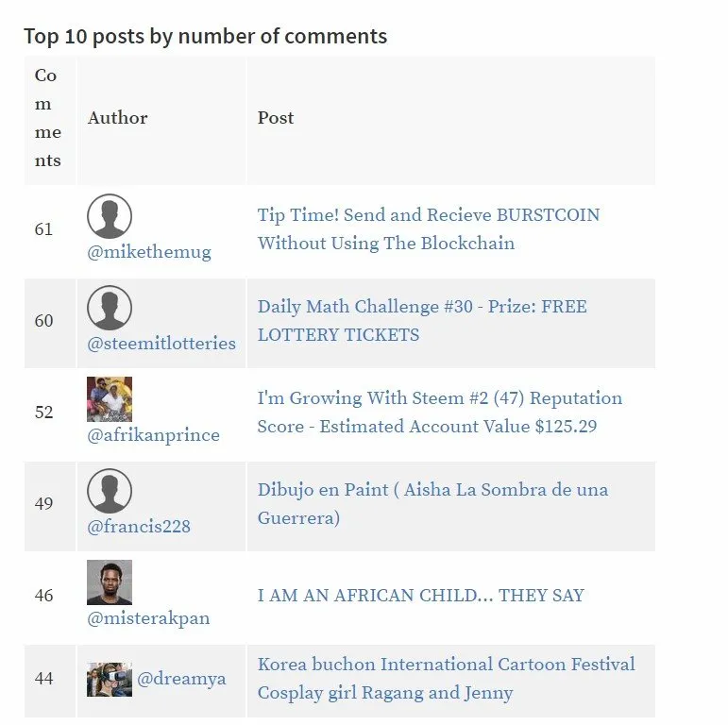Image resolution: width=728 pixels, height=725 pixels.
Task: Open the @afrikanprince author link
Action: coord(153,435)
